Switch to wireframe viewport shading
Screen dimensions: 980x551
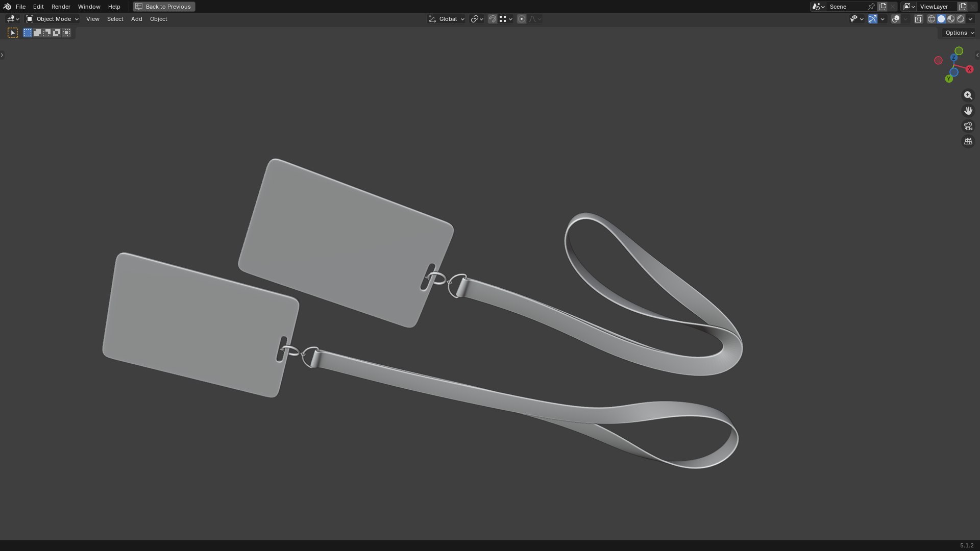[932, 19]
